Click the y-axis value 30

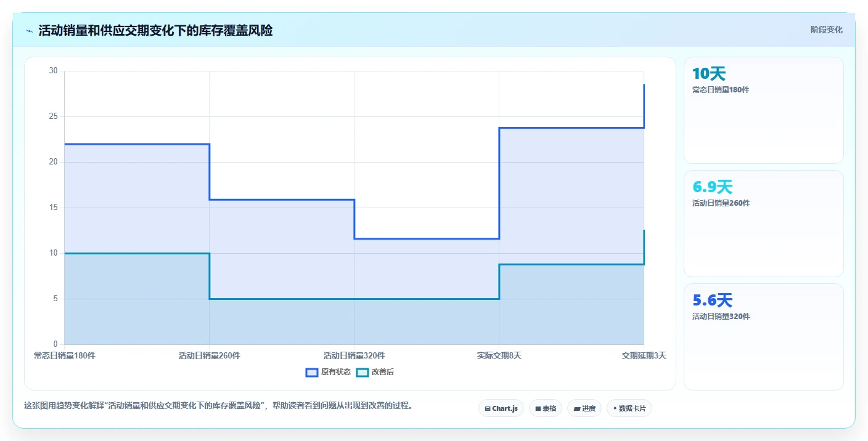53,71
